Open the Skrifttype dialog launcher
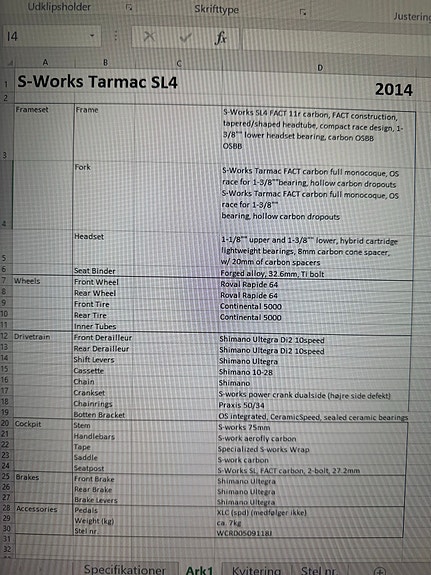 tap(303, 12)
